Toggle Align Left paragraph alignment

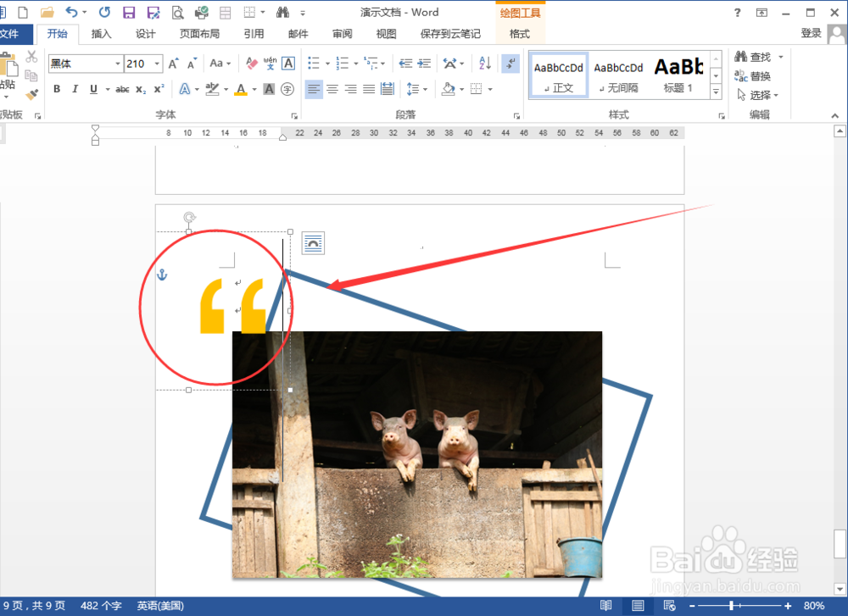pos(314,89)
